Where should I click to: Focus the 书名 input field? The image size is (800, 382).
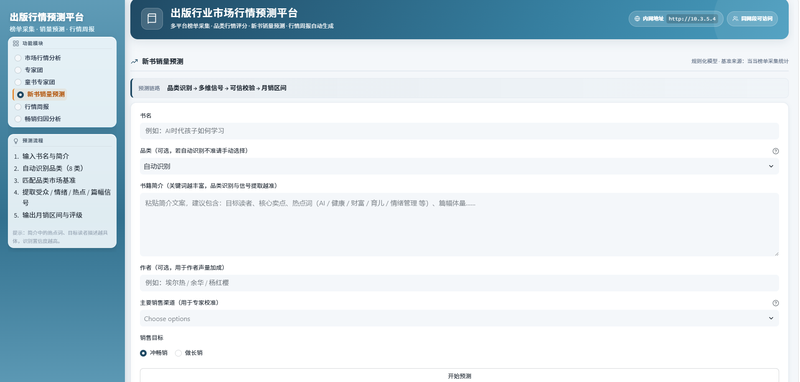tap(459, 131)
